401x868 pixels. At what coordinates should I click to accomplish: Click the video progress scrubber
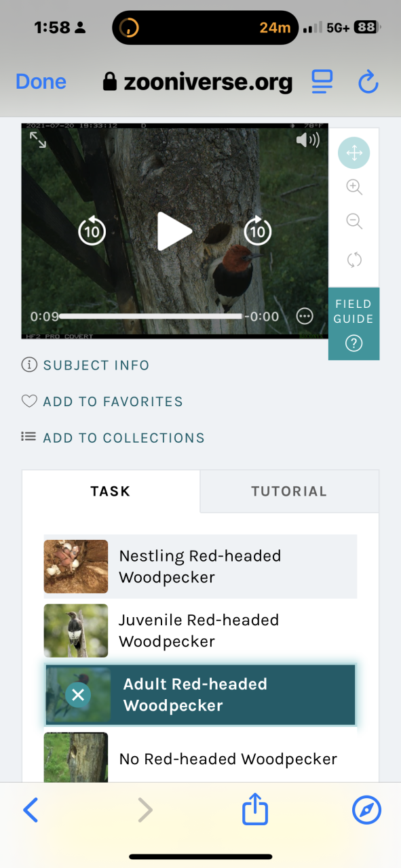click(150, 317)
